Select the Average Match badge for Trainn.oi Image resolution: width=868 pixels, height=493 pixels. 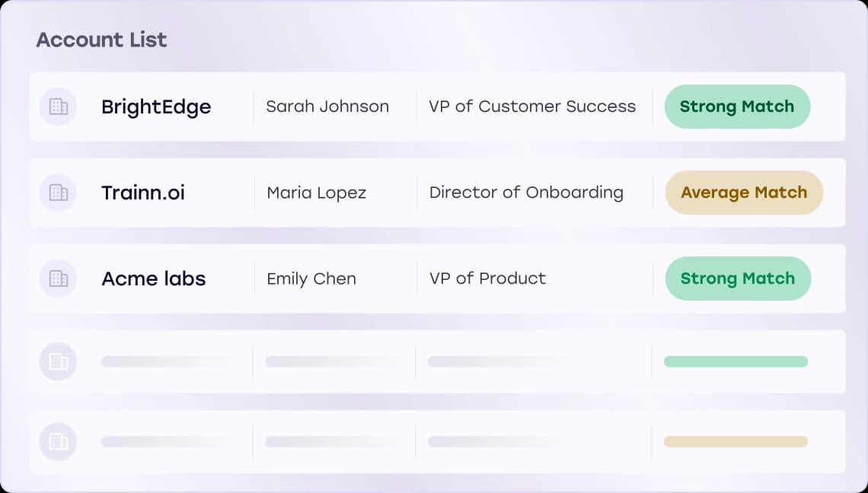[743, 192]
